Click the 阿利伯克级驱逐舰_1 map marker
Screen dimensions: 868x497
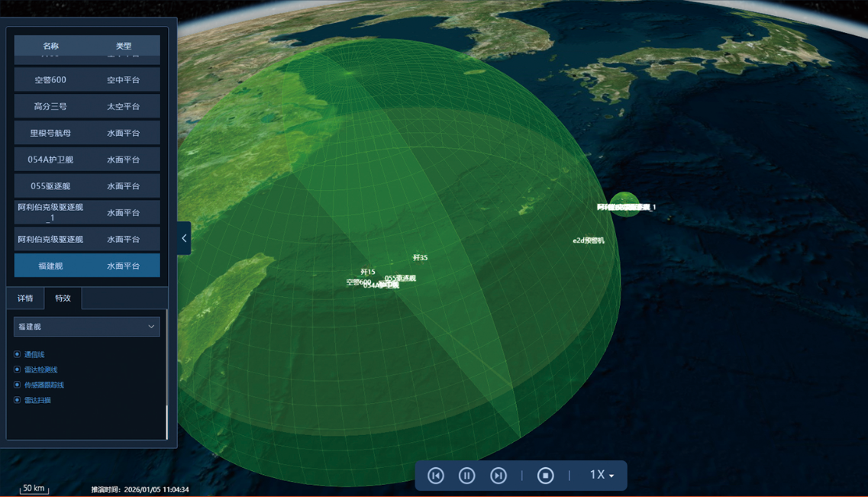[x=626, y=207]
